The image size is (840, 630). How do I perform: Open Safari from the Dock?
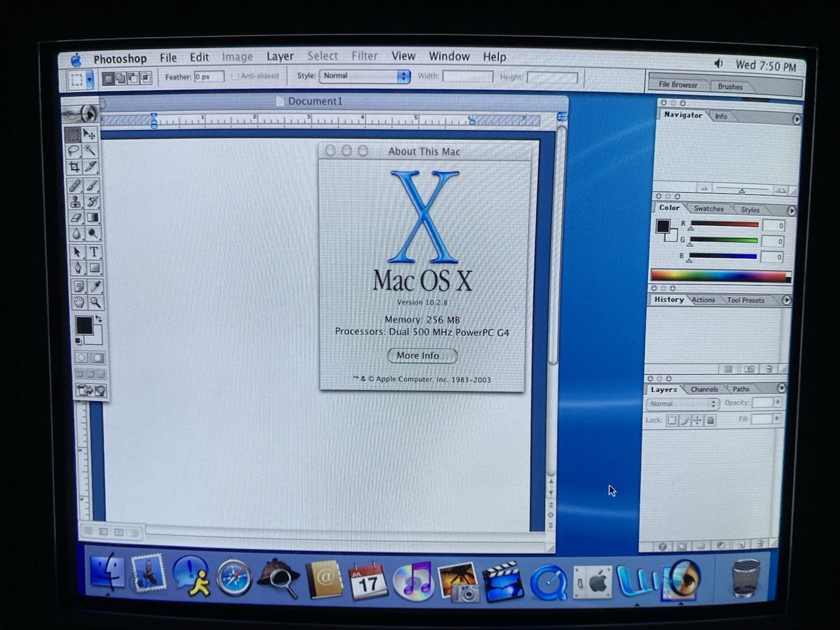[234, 577]
